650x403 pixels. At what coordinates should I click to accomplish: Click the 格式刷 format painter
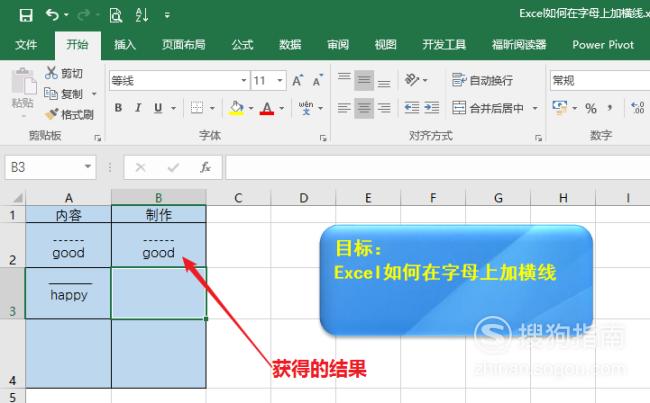pos(69,114)
